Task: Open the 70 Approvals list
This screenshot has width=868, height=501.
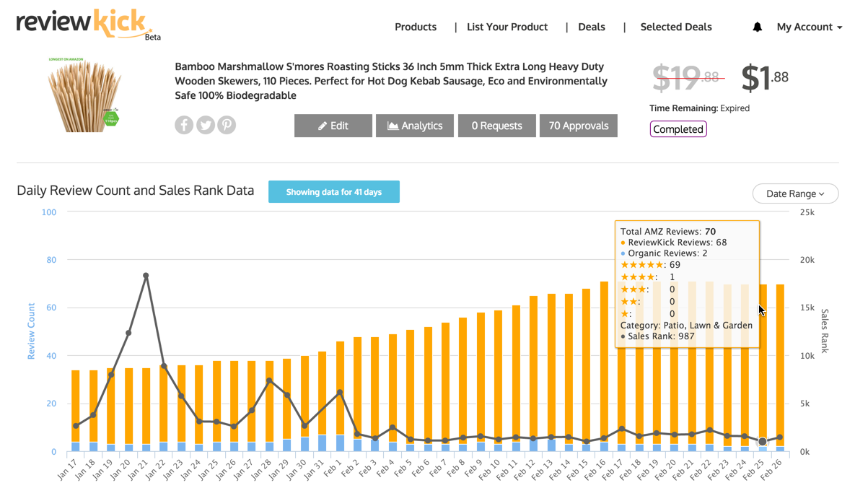Action: pos(579,126)
